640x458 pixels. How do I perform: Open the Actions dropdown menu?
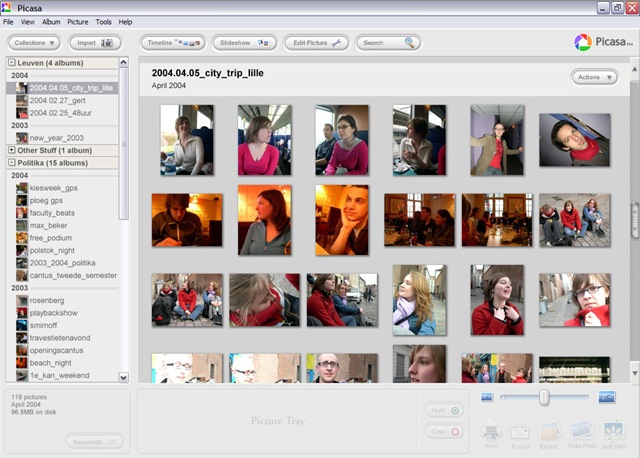(x=594, y=77)
